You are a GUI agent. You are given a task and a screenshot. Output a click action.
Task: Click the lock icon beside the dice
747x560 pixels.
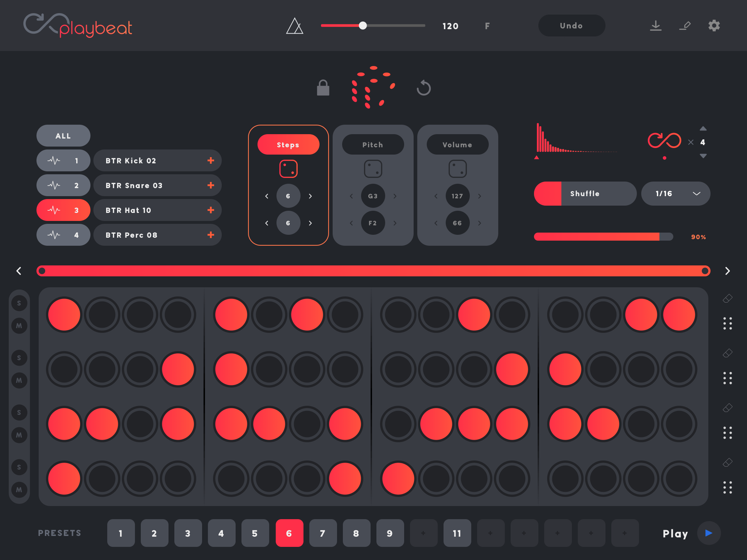click(323, 88)
